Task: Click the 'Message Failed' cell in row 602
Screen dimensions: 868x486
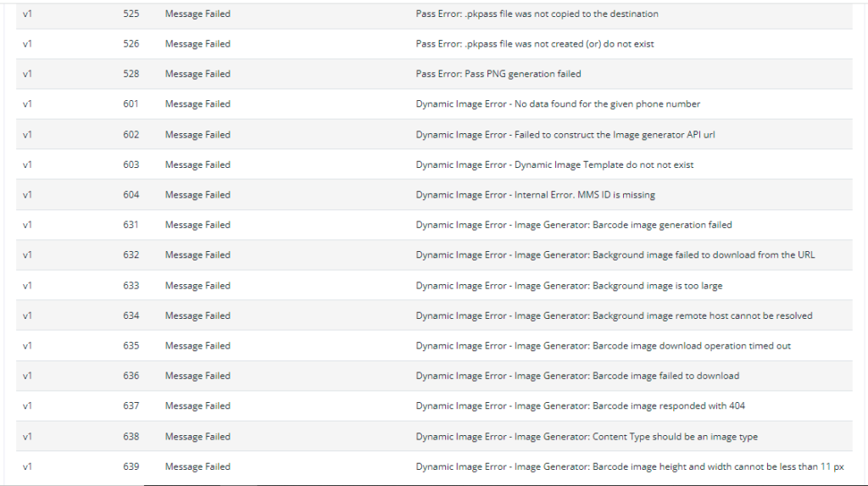Action: pyautogui.click(x=198, y=135)
